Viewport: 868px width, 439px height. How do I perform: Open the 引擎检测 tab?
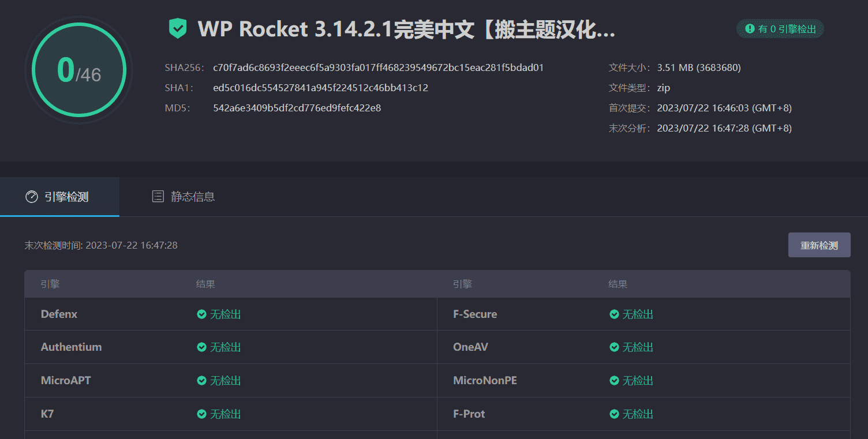click(x=59, y=197)
